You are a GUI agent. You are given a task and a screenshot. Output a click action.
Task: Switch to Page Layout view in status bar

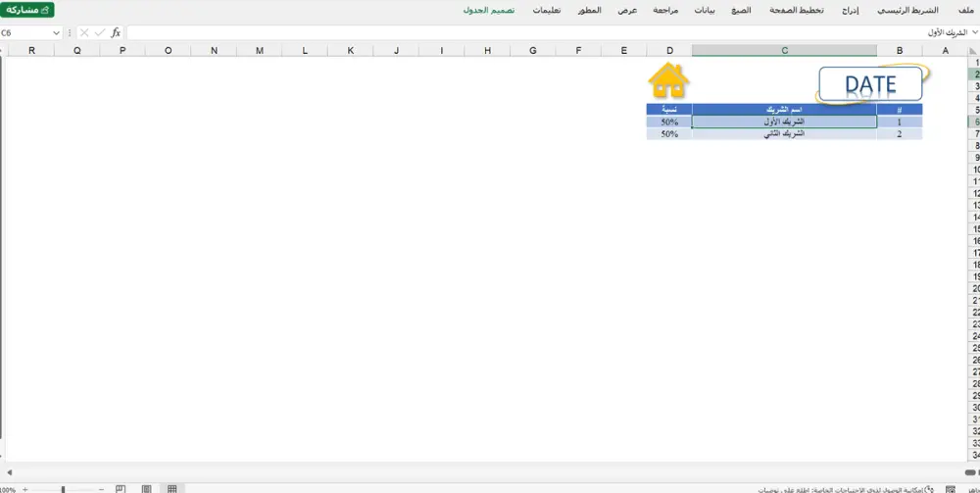(x=146, y=489)
